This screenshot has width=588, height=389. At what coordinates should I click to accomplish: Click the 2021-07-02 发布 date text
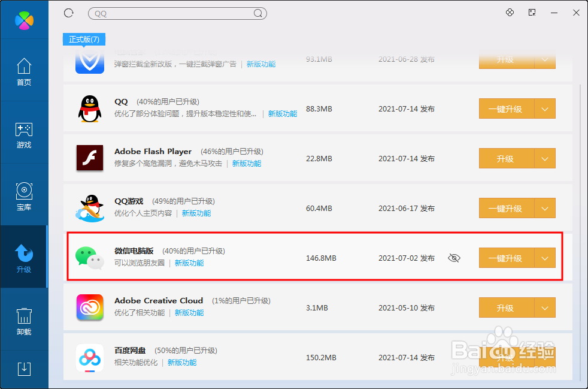(x=407, y=258)
